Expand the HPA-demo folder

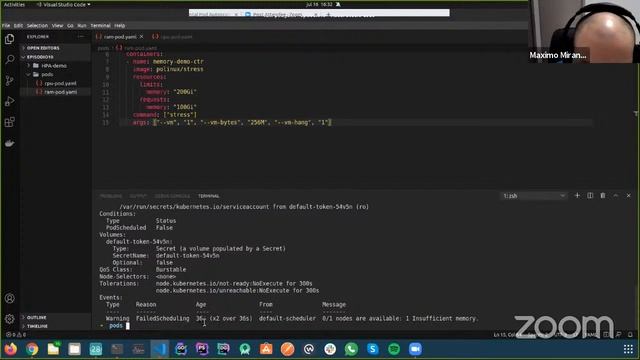point(55,66)
